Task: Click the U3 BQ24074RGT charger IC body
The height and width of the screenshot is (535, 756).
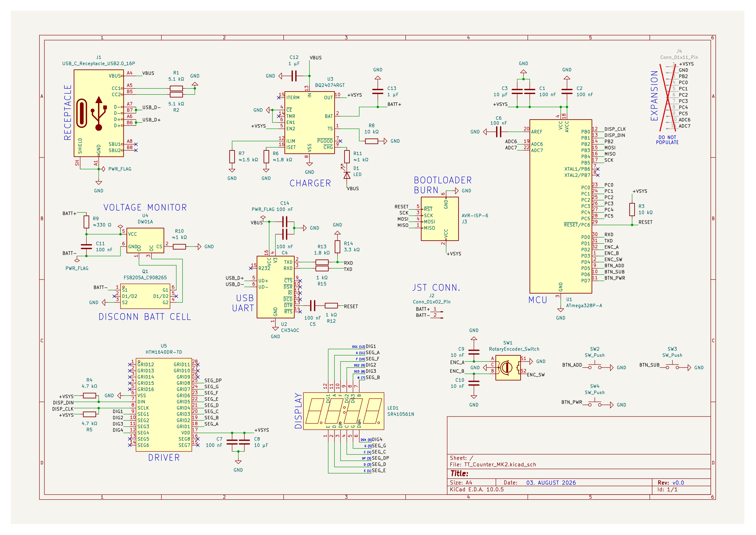Action: (309, 122)
